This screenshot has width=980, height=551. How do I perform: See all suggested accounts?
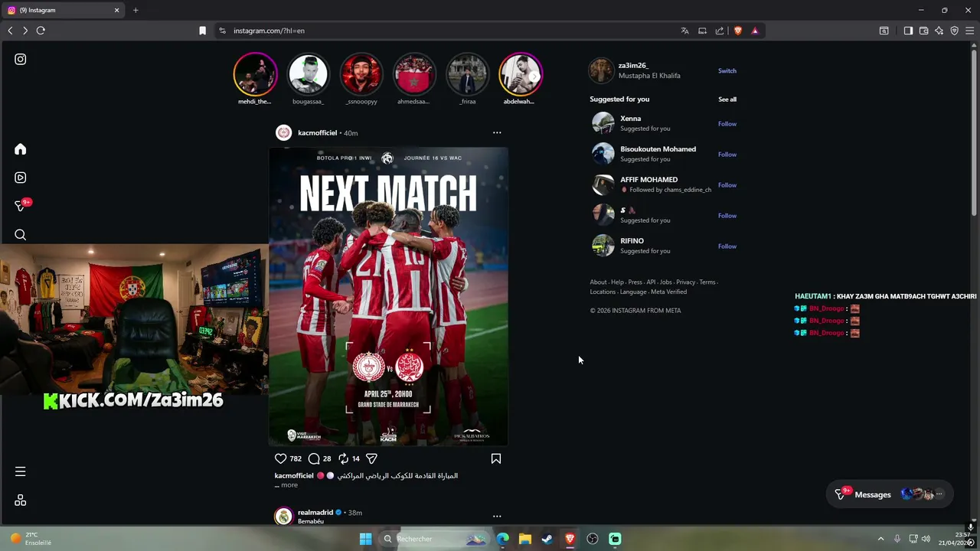[x=727, y=99]
